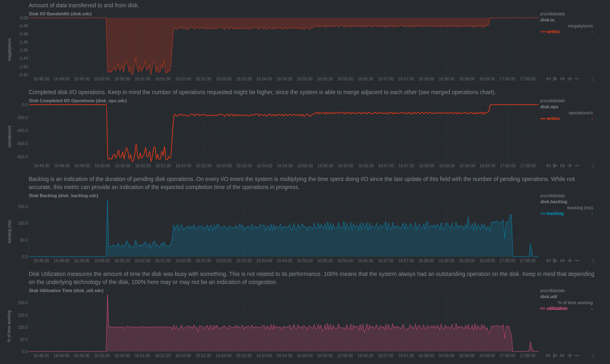Click the 'Disk Backlog (disk_backlog.sdc)' chart title

click(x=63, y=196)
